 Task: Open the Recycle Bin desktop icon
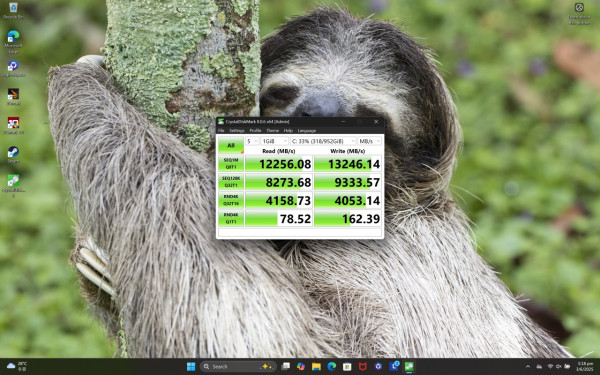[13, 10]
